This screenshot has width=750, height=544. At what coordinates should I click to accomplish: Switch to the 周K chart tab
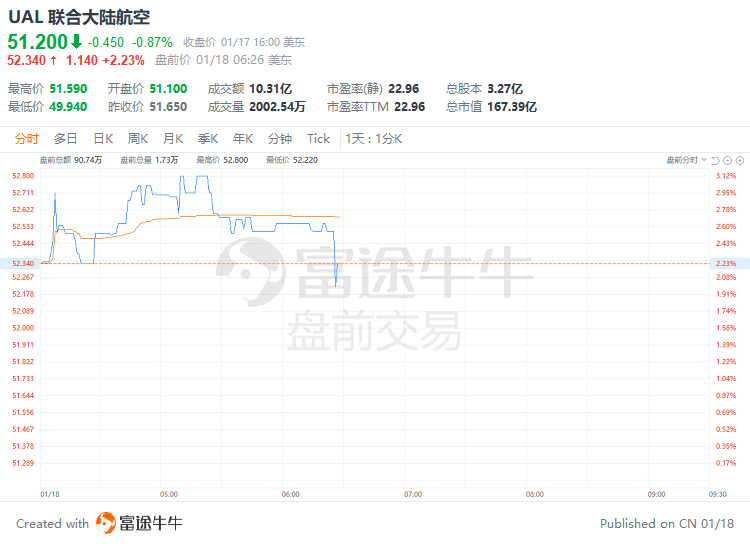coord(138,139)
